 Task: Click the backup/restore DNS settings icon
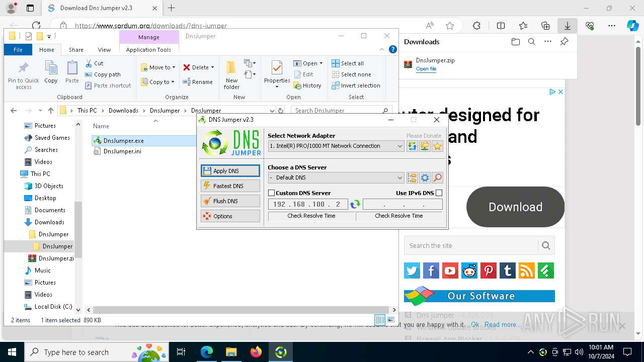click(x=412, y=146)
